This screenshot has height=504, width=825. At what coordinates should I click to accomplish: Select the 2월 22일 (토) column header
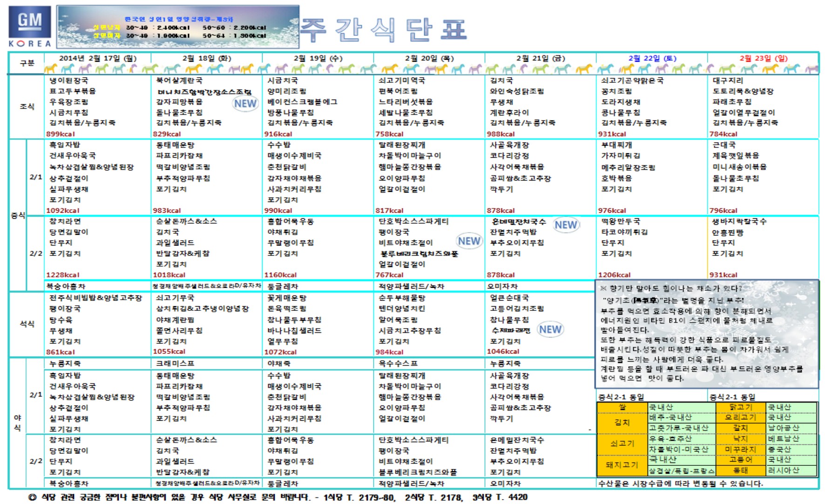coord(652,58)
